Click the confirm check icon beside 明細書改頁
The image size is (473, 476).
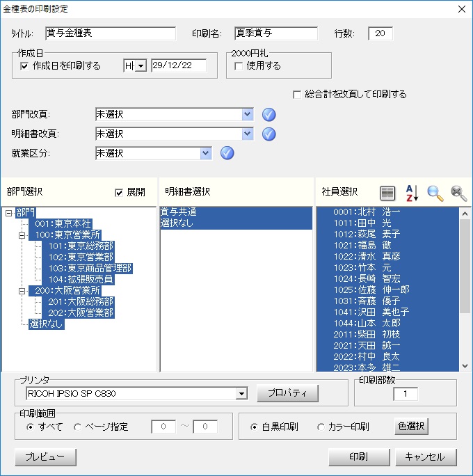(x=268, y=134)
